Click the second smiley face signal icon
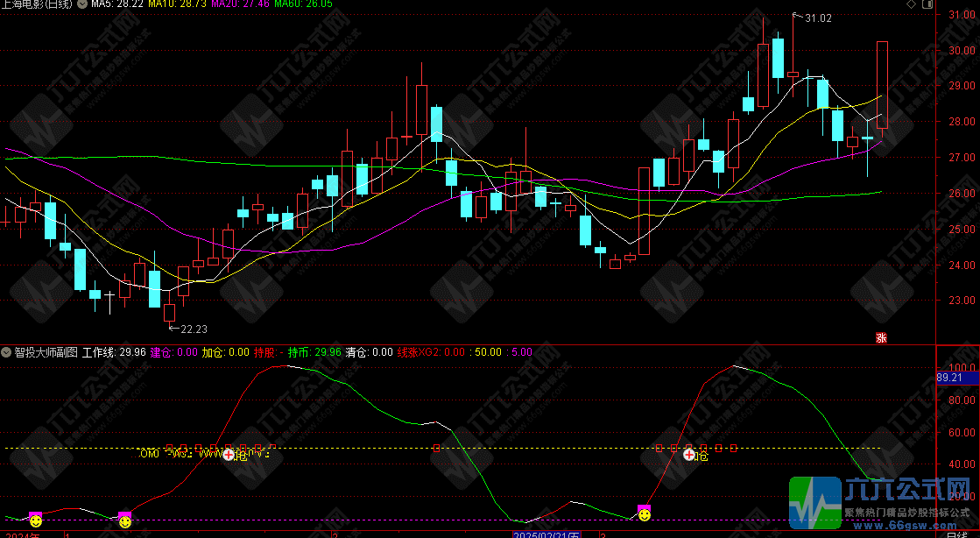 pyautogui.click(x=125, y=521)
